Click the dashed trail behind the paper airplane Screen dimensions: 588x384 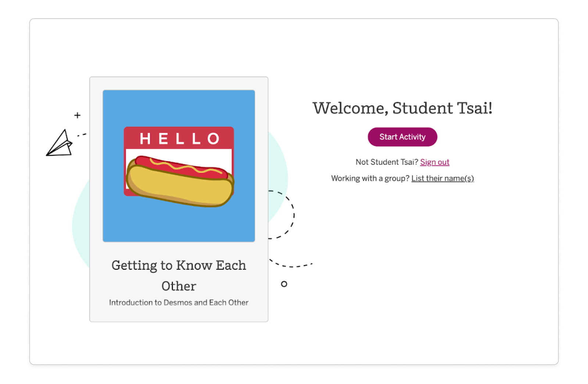point(82,135)
